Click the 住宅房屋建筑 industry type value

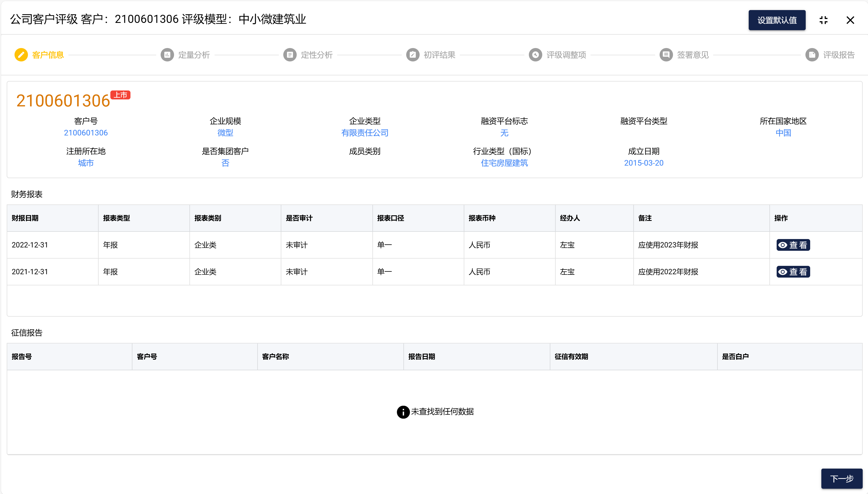coord(504,163)
